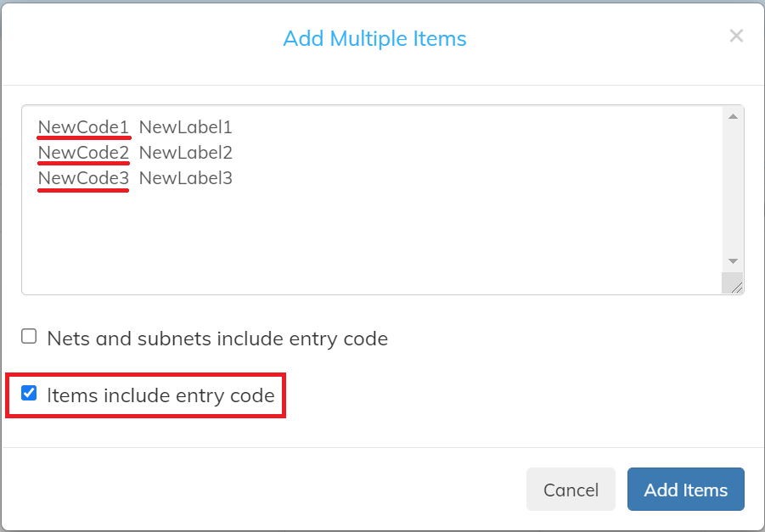765x532 pixels.
Task: Cancel adding multiple items
Action: coord(571,489)
